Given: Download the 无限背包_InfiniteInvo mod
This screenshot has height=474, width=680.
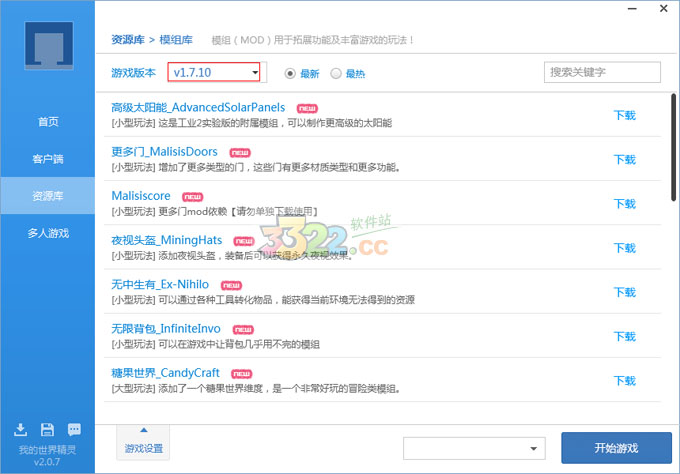Looking at the screenshot, I should (625, 337).
